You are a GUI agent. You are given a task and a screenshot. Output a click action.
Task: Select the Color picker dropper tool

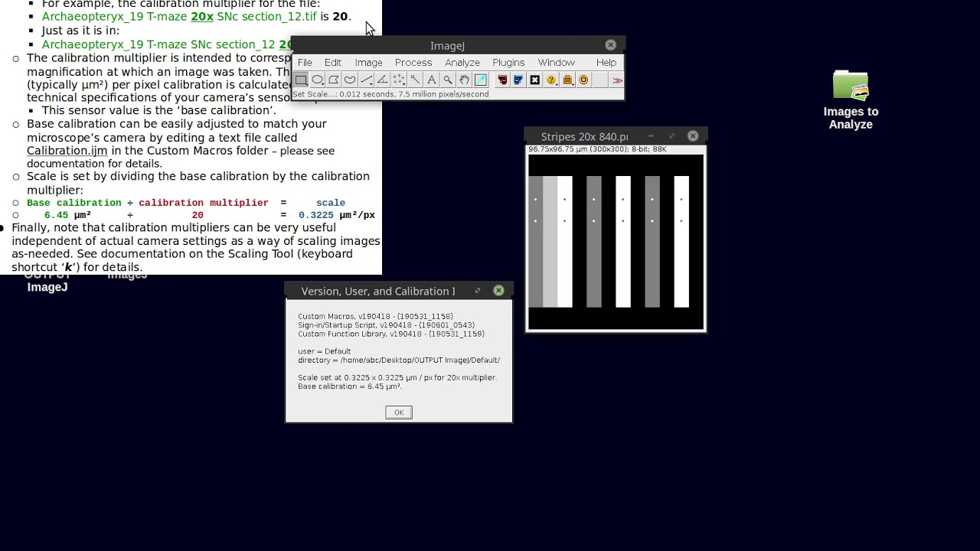(481, 80)
